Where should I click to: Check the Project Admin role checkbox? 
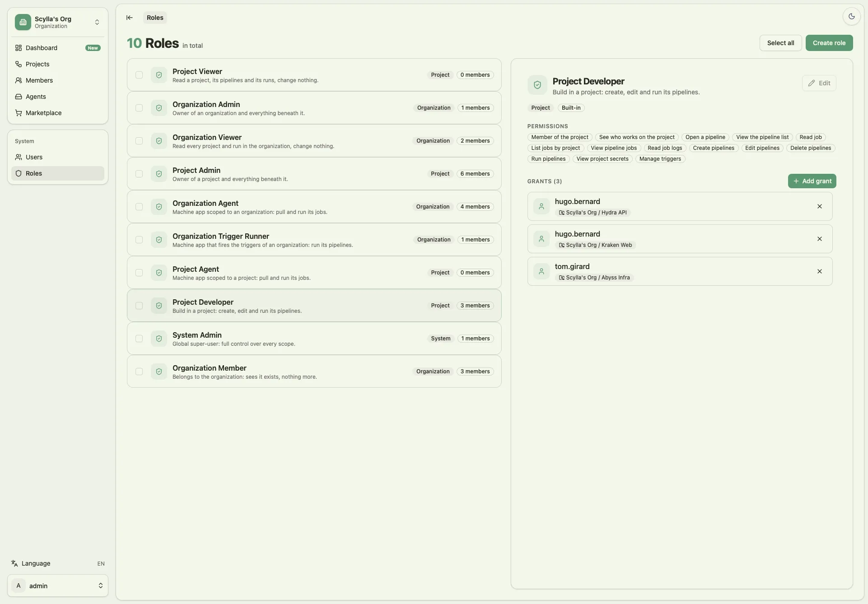[139, 174]
